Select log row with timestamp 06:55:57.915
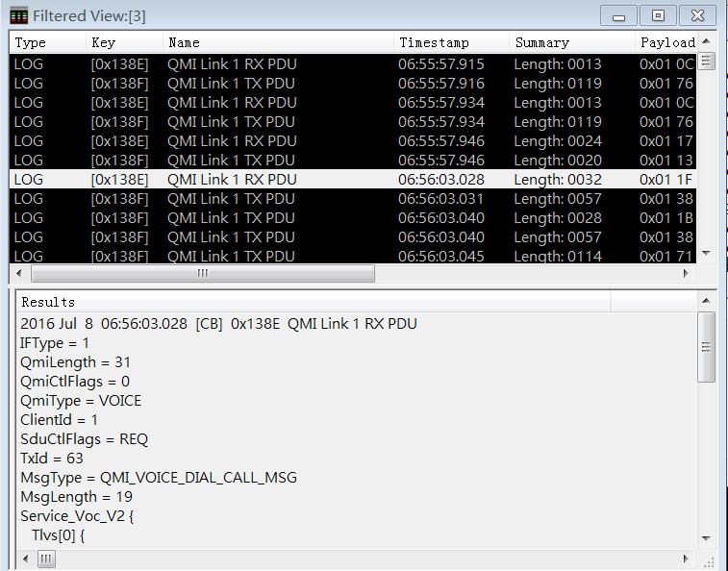 [353, 64]
